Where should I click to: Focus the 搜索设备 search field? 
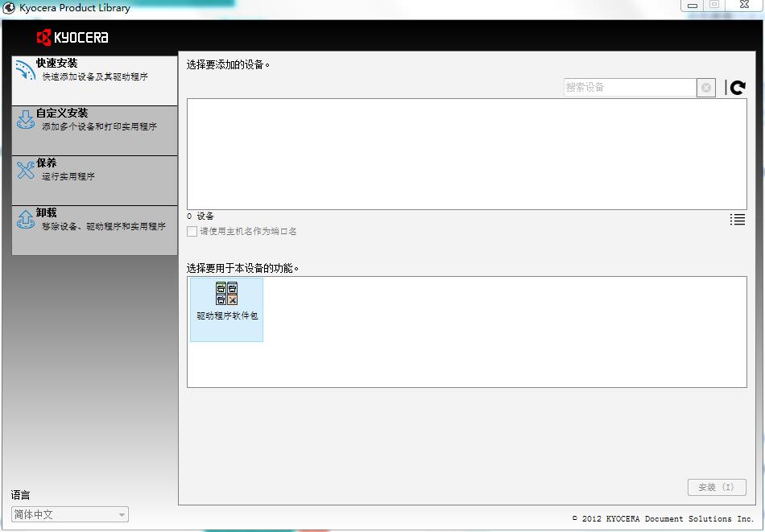(630, 88)
